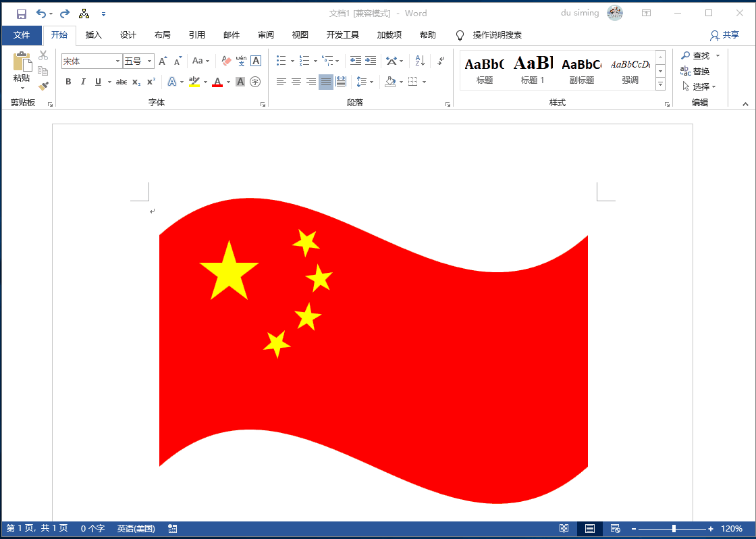
Task: Open the underline style dropdown arrow
Action: coord(109,82)
